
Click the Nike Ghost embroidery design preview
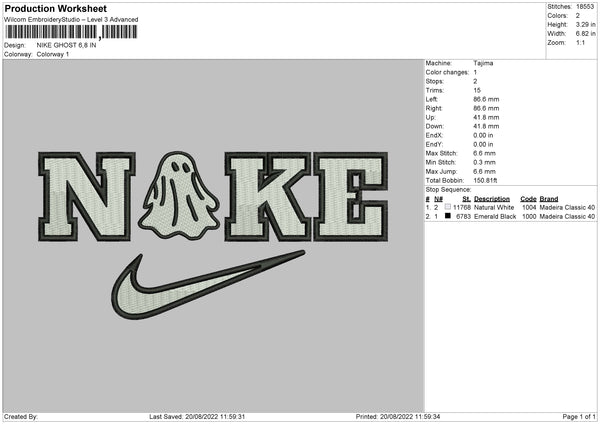pos(213,235)
